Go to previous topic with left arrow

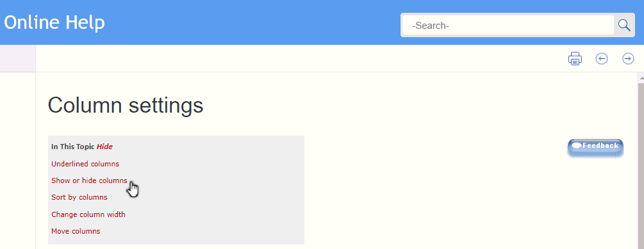pyautogui.click(x=602, y=59)
